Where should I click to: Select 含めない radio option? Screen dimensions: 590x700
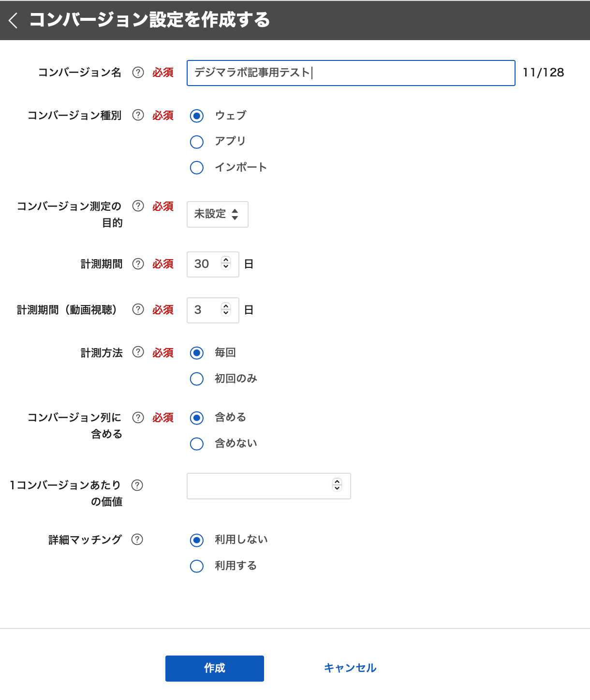[x=197, y=444]
